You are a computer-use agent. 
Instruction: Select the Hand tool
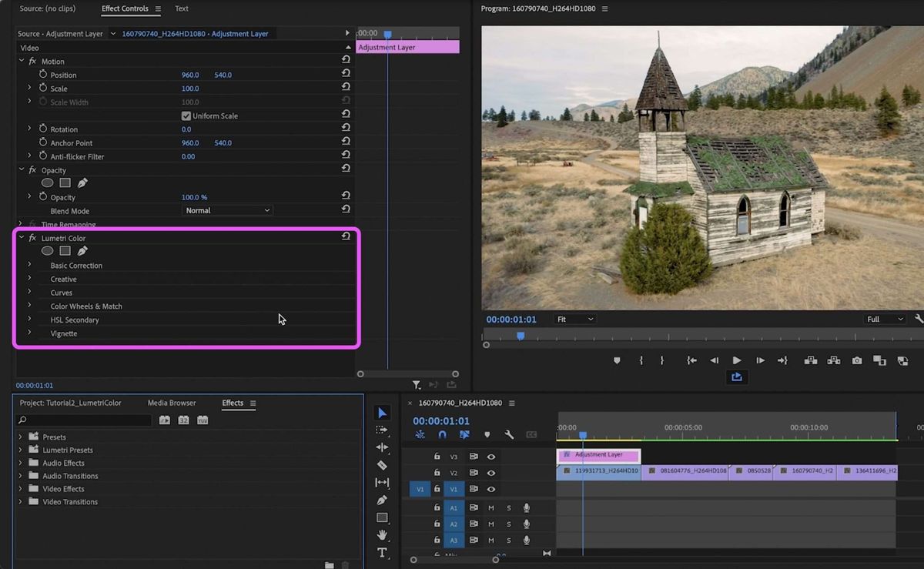tap(382, 534)
